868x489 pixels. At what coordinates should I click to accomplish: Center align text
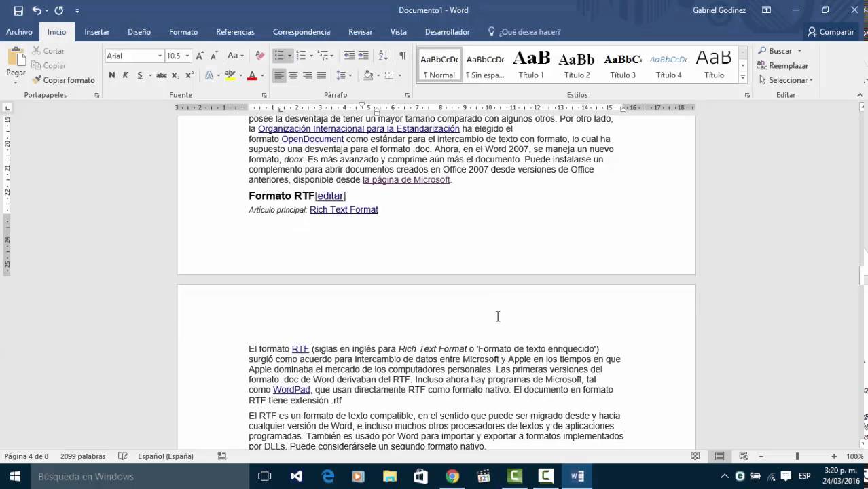coord(293,75)
